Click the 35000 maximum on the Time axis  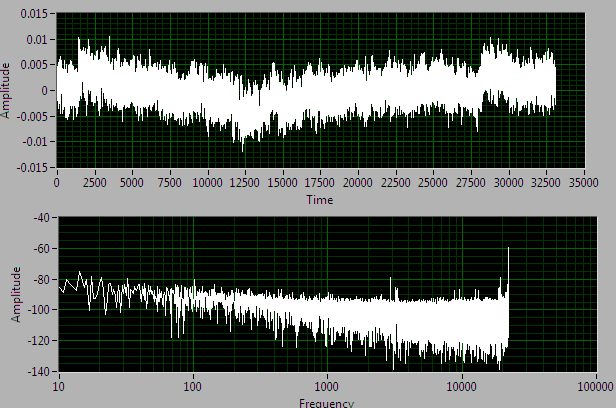point(584,182)
